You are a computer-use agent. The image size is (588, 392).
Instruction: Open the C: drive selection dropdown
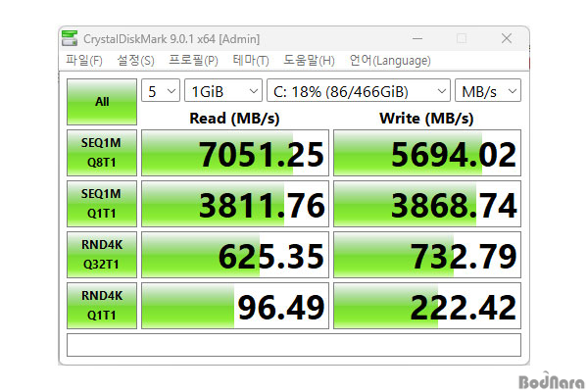tap(358, 91)
